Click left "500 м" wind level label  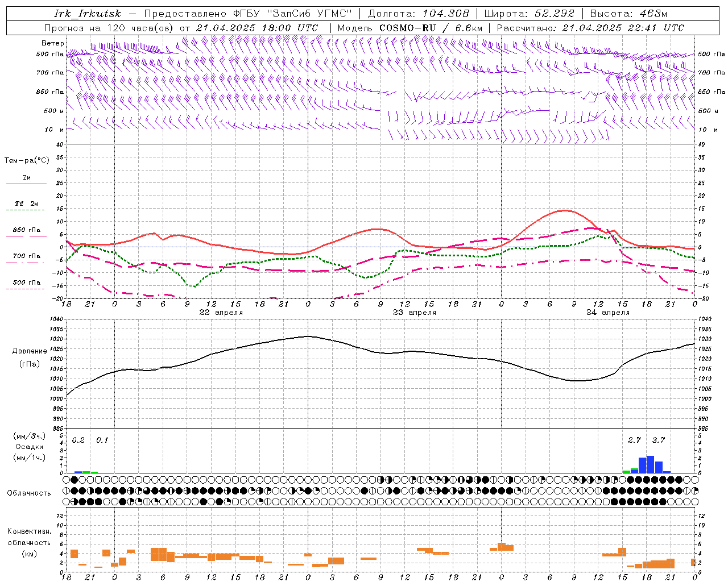click(50, 111)
